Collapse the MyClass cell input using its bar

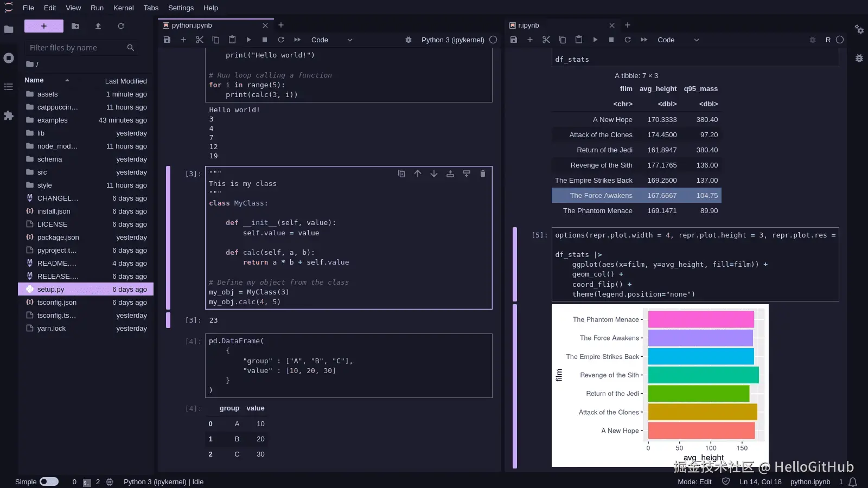[168, 237]
